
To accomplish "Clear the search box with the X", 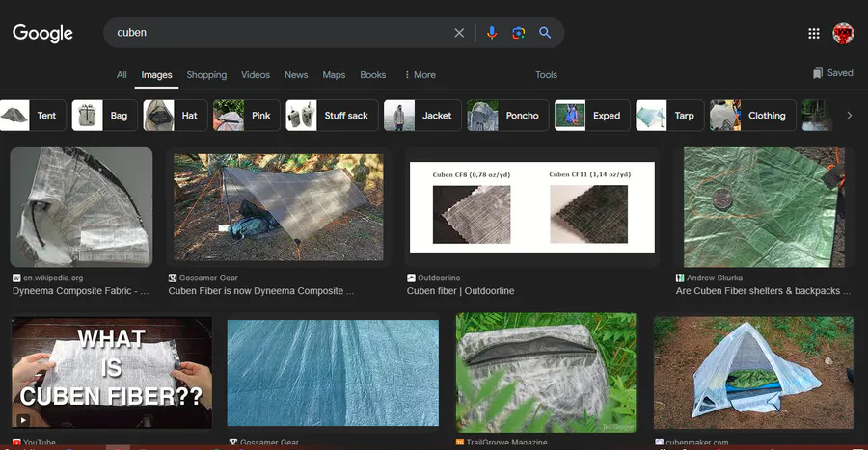I will [459, 33].
